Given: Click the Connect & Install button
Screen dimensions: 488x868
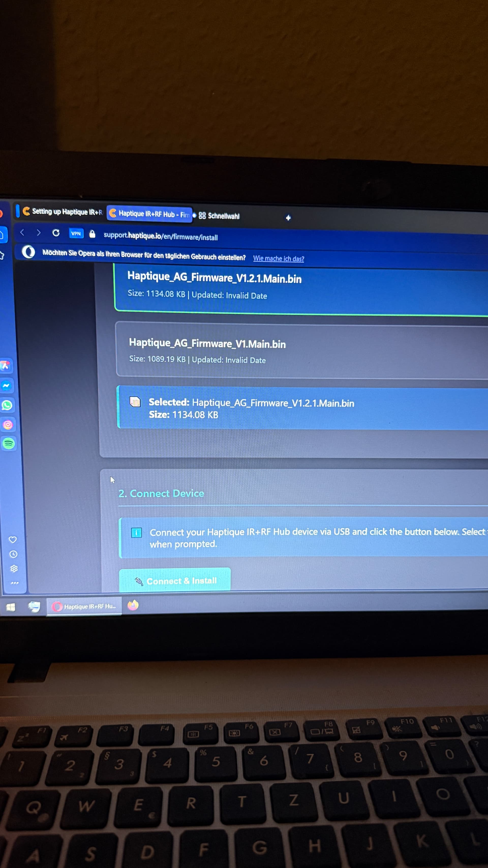Looking at the screenshot, I should [175, 581].
